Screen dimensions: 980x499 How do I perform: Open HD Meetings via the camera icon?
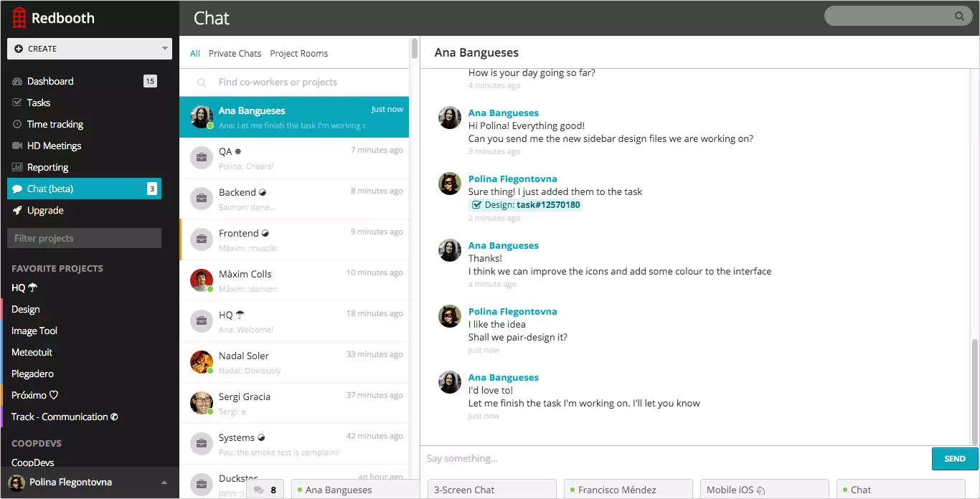click(18, 146)
